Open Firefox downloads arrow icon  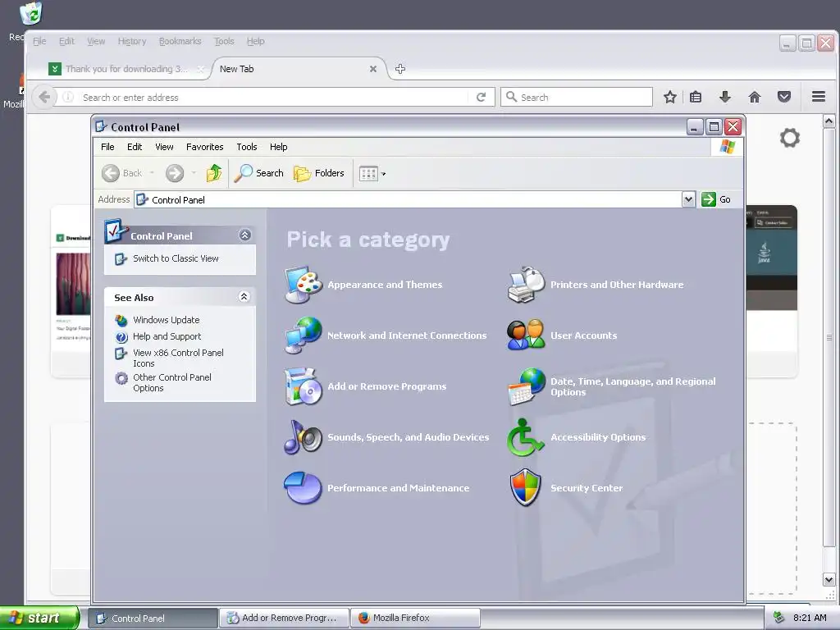point(725,97)
